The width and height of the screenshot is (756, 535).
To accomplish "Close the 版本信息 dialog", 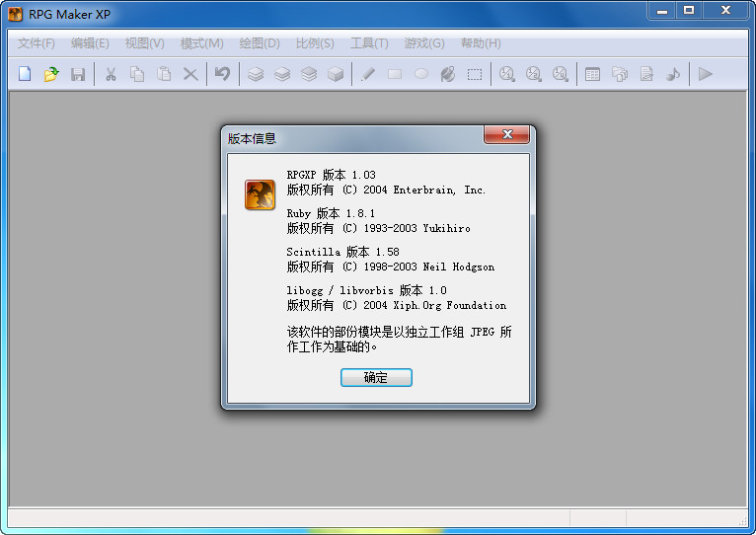I will coord(506,134).
